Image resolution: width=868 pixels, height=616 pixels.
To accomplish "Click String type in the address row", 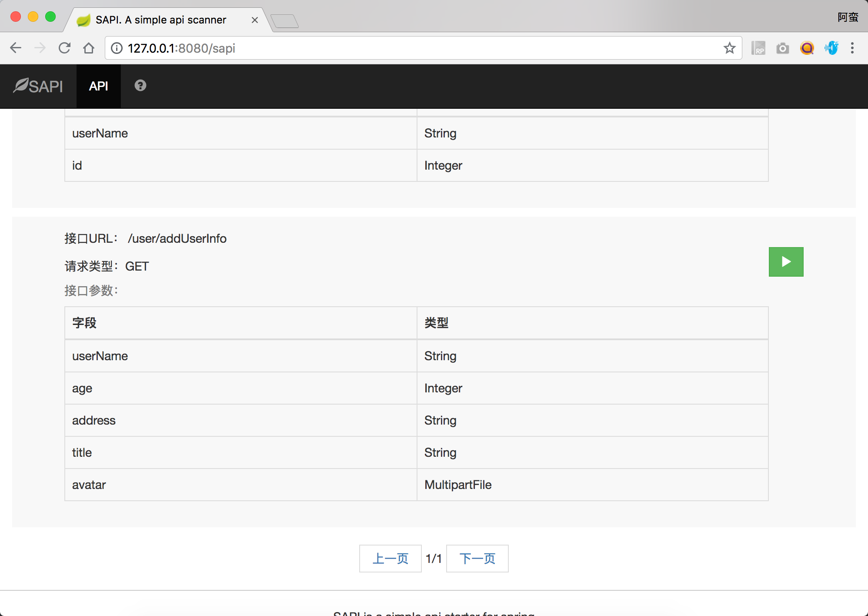I will point(592,420).
